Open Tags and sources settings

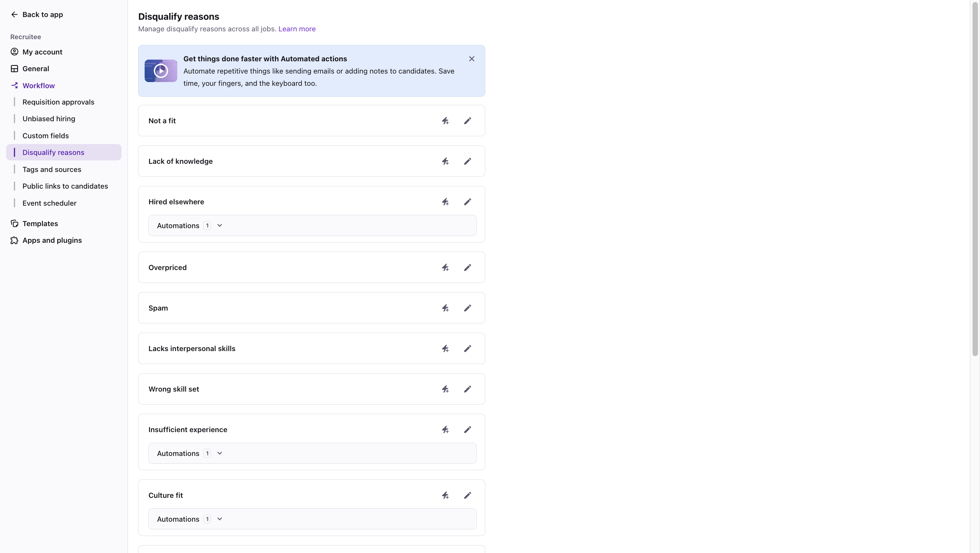[52, 169]
